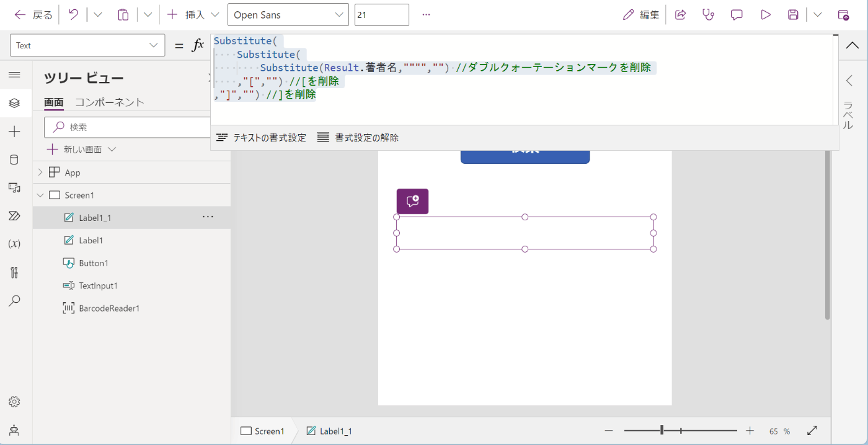Viewport: 868px width, 445px height.
Task: Click the Screen1 breadcrumb at bottom
Action: [262, 431]
